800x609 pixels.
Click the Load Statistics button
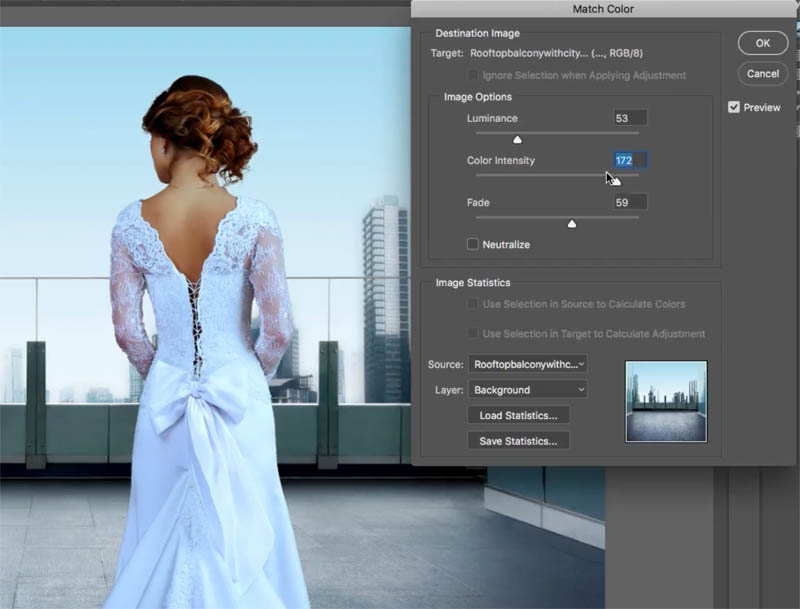click(518, 415)
